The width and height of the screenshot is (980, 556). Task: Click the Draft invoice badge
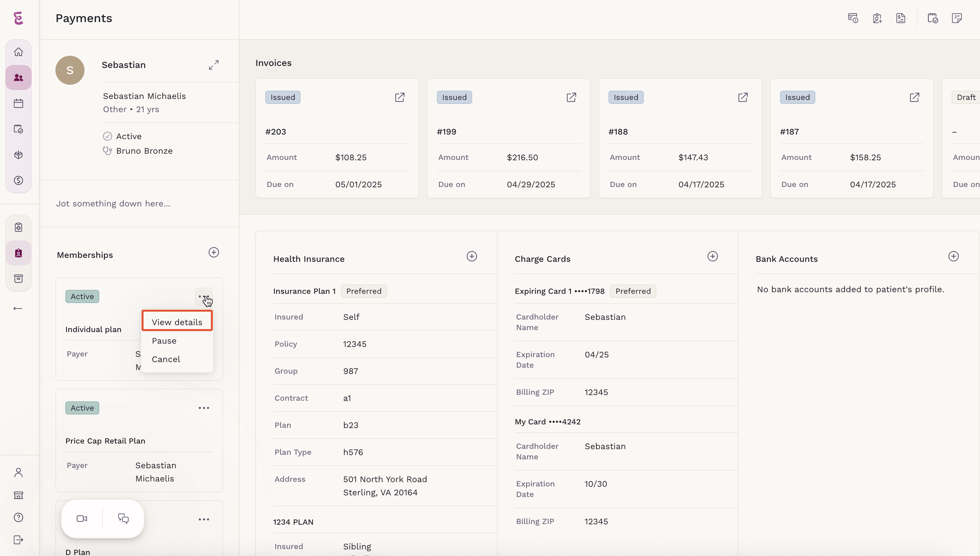pyautogui.click(x=966, y=97)
